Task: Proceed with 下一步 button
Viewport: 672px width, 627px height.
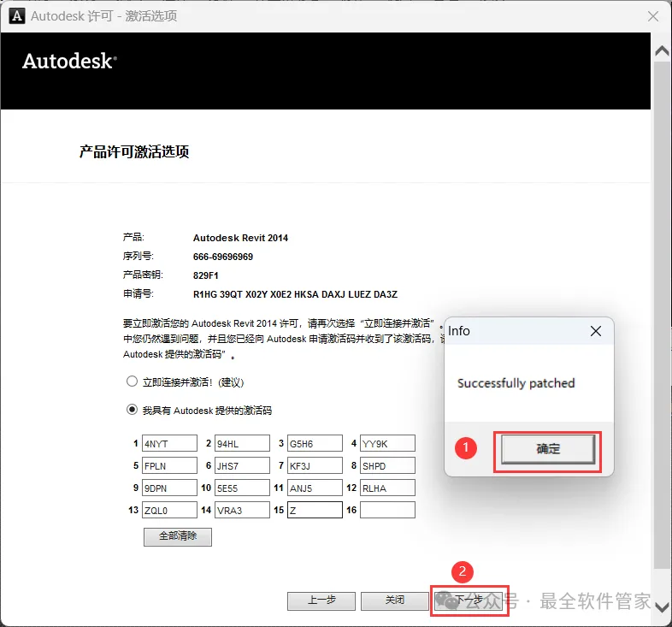Action: click(x=469, y=600)
